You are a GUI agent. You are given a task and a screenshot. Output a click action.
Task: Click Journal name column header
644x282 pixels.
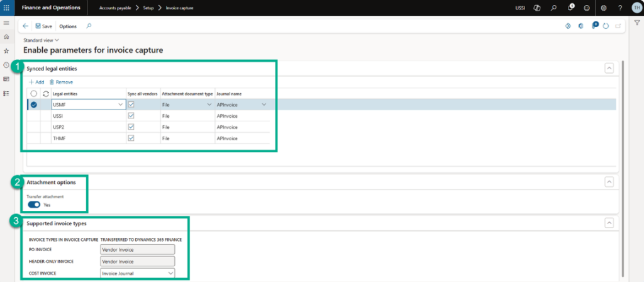[242, 94]
